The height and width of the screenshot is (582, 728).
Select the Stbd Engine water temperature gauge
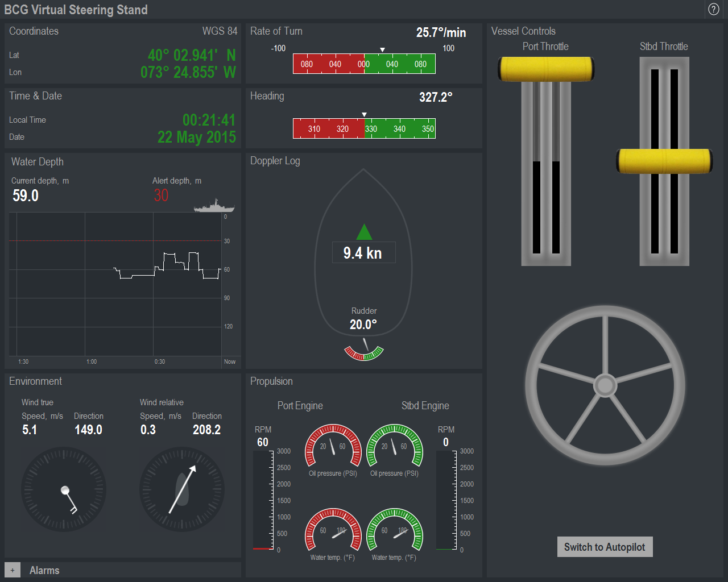tap(395, 533)
